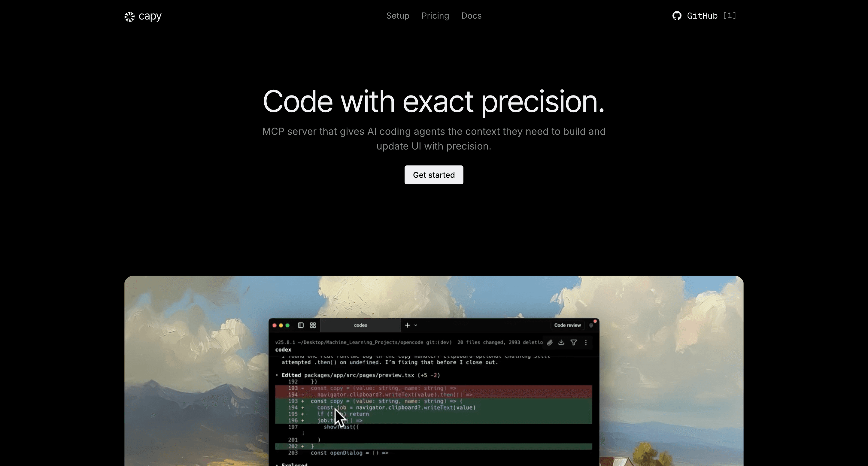Click the attachment paperclip in codex toolbar
The image size is (868, 466).
click(550, 343)
